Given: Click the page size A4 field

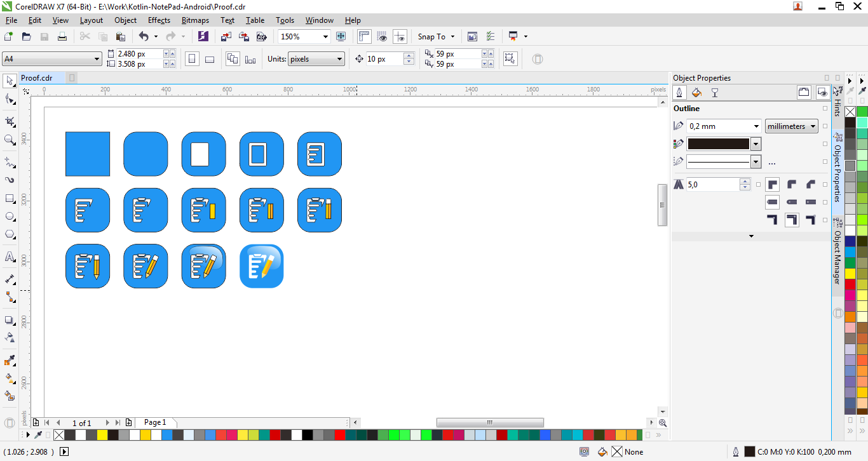Looking at the screenshot, I should [x=52, y=59].
